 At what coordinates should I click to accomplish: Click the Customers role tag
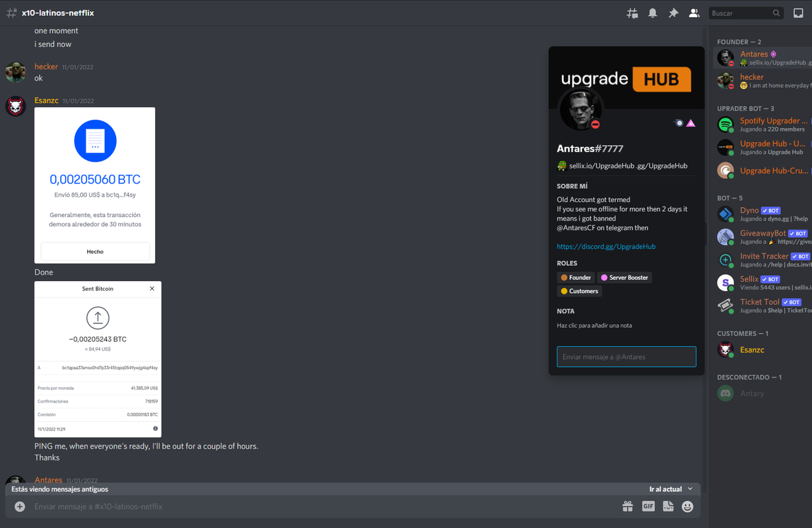pos(579,291)
